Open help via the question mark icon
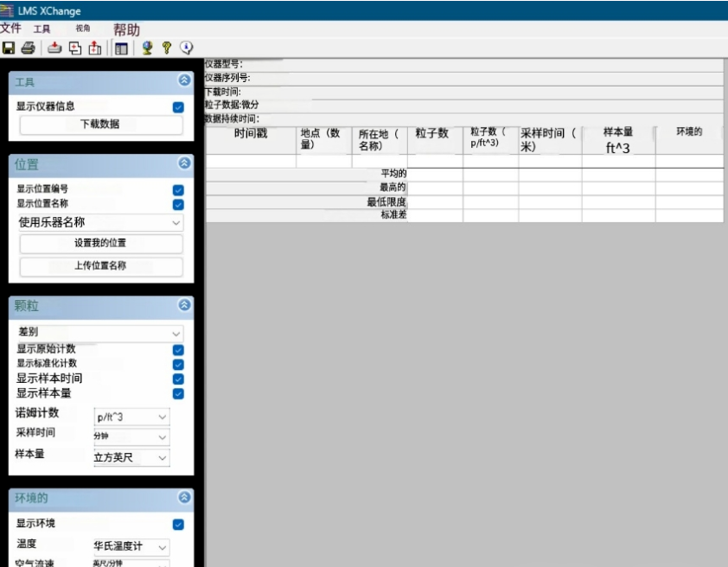 click(x=166, y=48)
